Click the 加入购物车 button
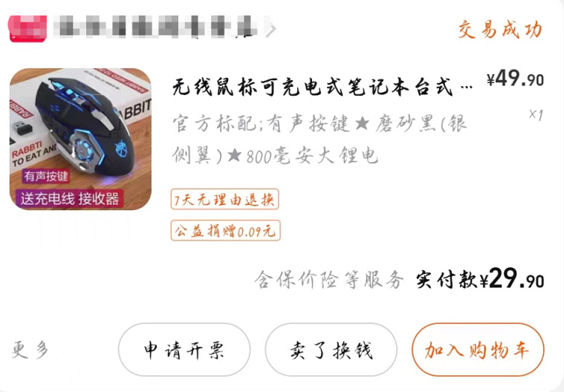 click(478, 350)
